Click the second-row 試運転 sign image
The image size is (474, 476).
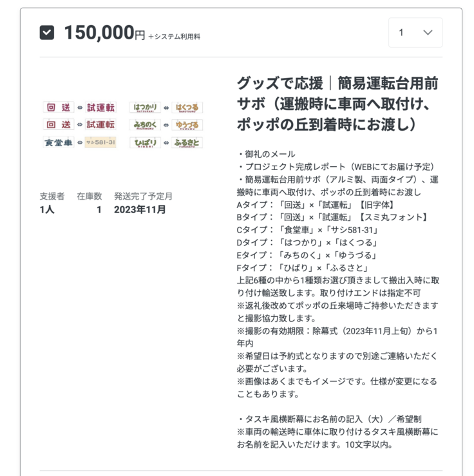(x=100, y=125)
